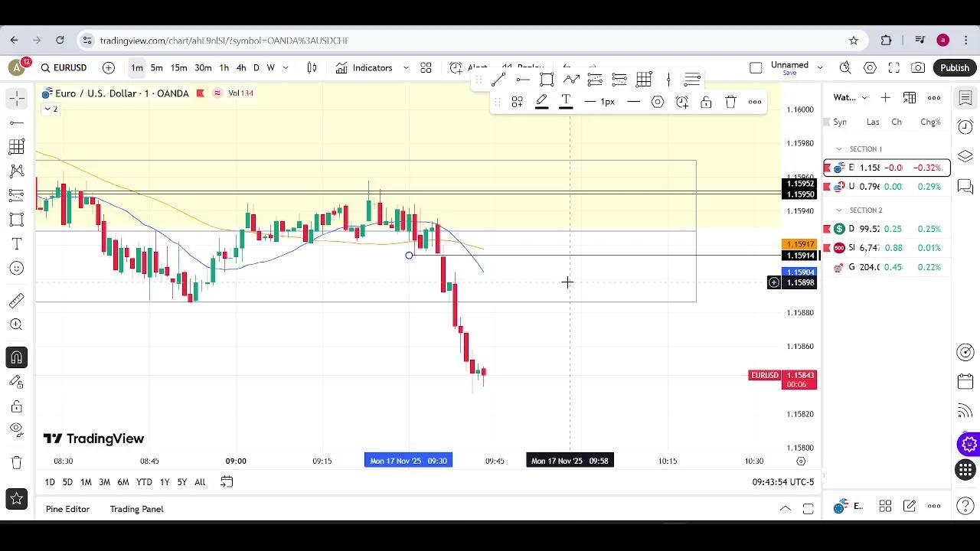This screenshot has width=980, height=551.
Task: Open drawing settings hexagon in floating toolbar
Action: (658, 102)
